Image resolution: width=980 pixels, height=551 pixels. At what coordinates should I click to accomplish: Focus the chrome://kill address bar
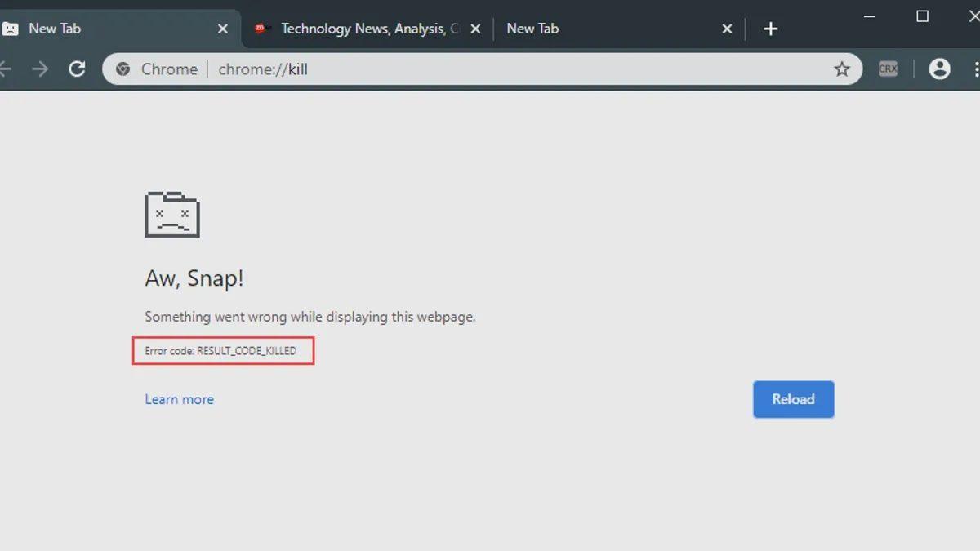[x=490, y=69]
